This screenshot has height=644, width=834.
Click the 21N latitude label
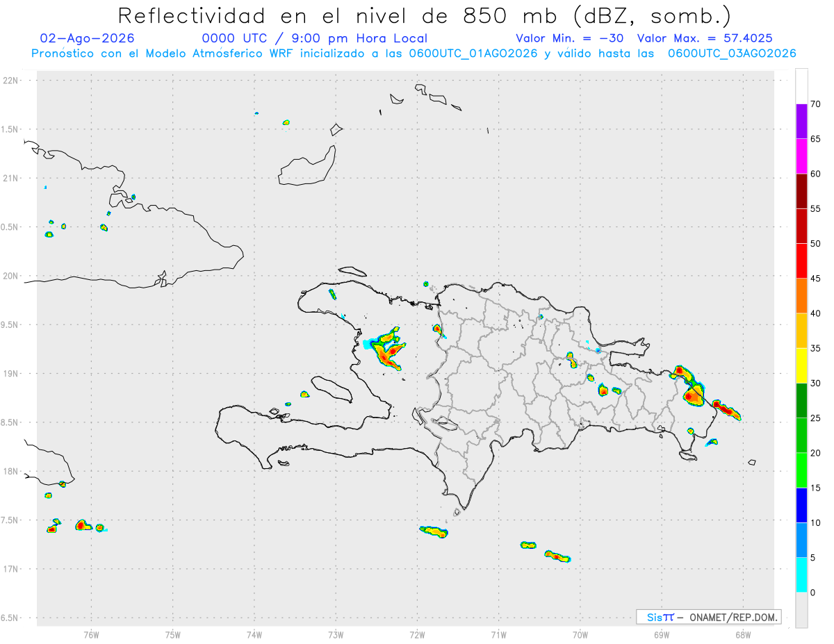click(12, 179)
